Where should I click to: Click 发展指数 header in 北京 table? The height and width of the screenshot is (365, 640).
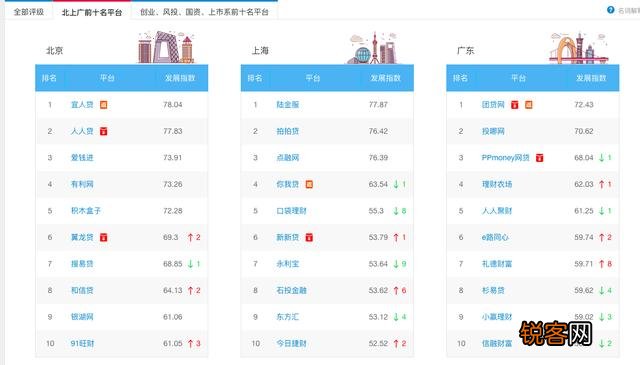pyautogui.click(x=180, y=78)
